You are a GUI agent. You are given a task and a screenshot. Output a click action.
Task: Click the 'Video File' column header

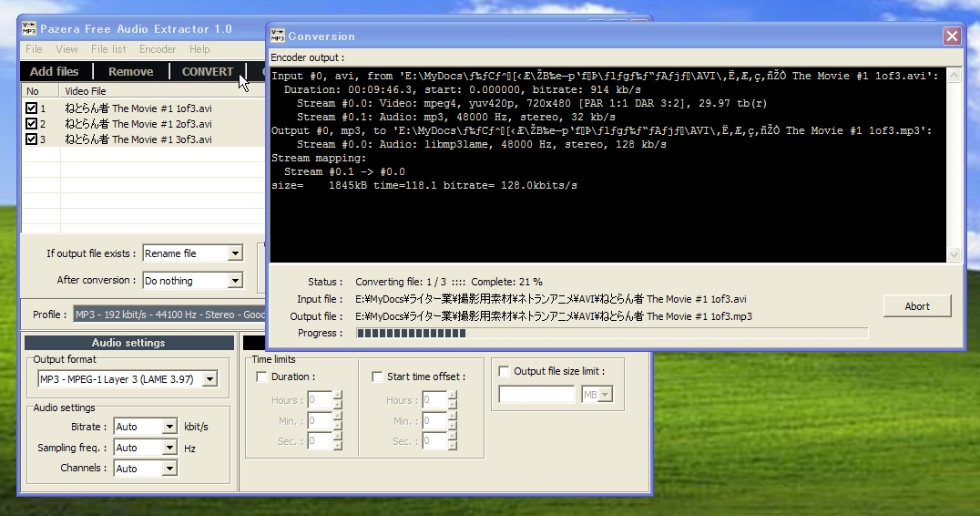point(162,91)
